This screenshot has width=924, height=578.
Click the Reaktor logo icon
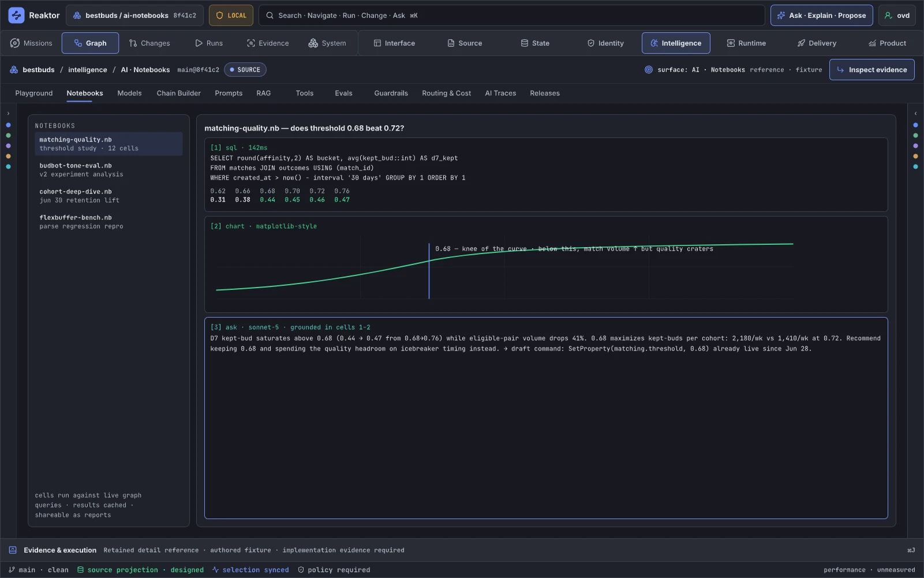(x=16, y=16)
